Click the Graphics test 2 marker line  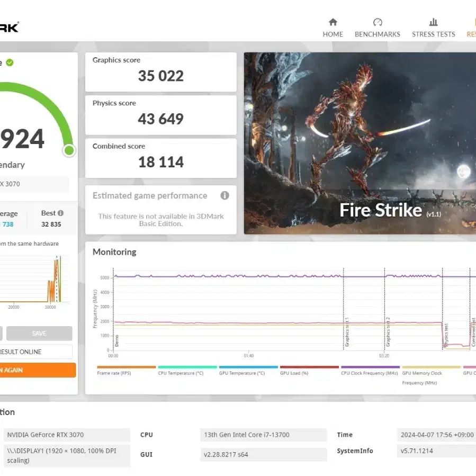(384, 309)
